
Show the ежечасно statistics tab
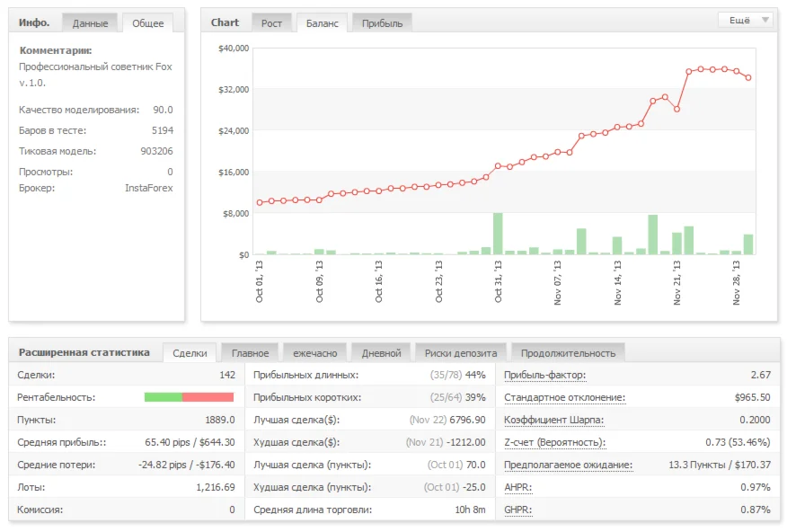(314, 353)
